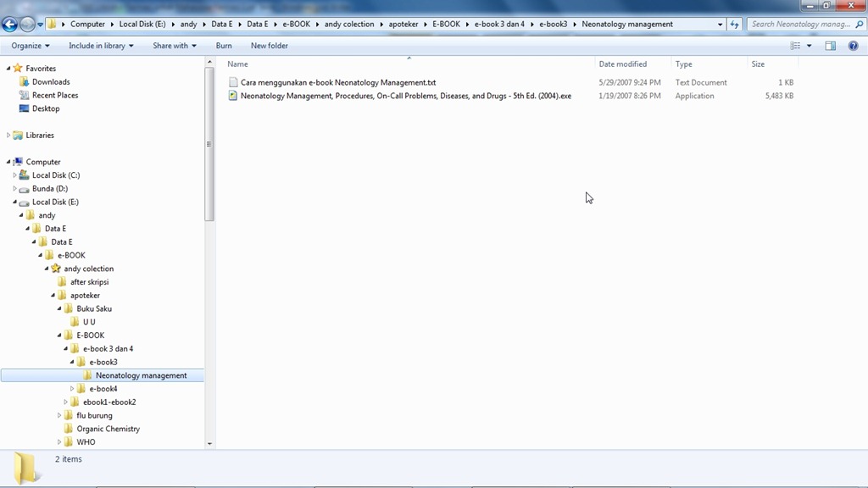Click the Computer icon in tree
The height and width of the screenshot is (488, 868).
pyautogui.click(x=18, y=162)
